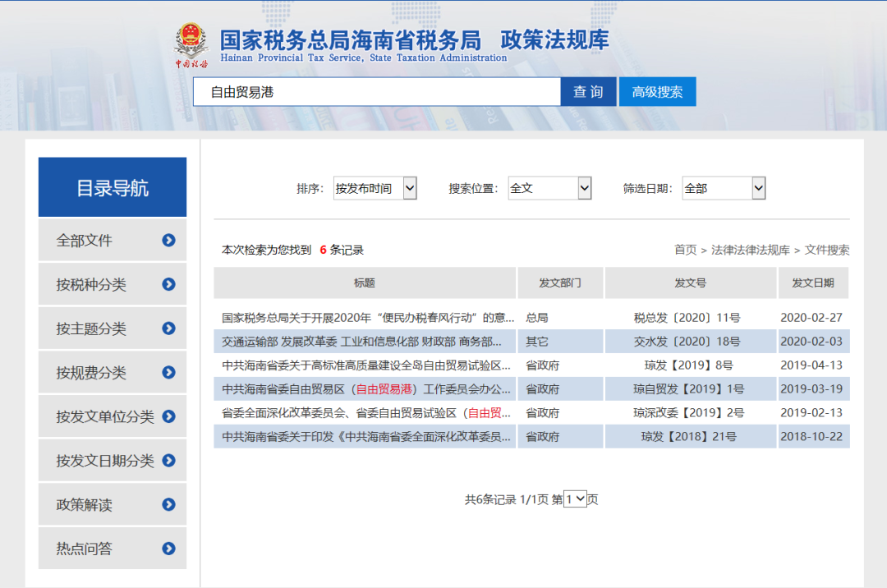Click 文件搜索 in the breadcrumb

tap(827, 250)
